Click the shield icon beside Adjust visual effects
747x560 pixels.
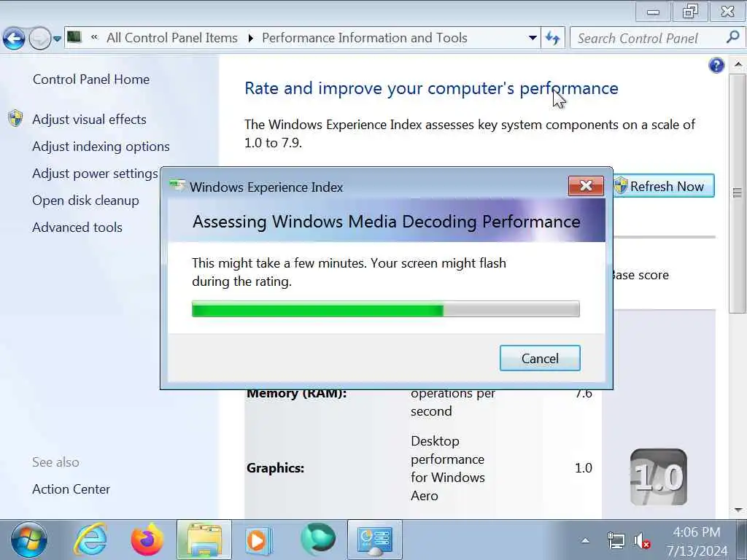15,119
